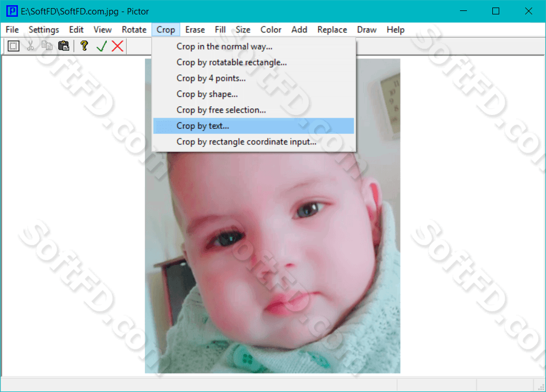Click the yellow question mark help icon
This screenshot has height=392, width=546.
coord(84,46)
